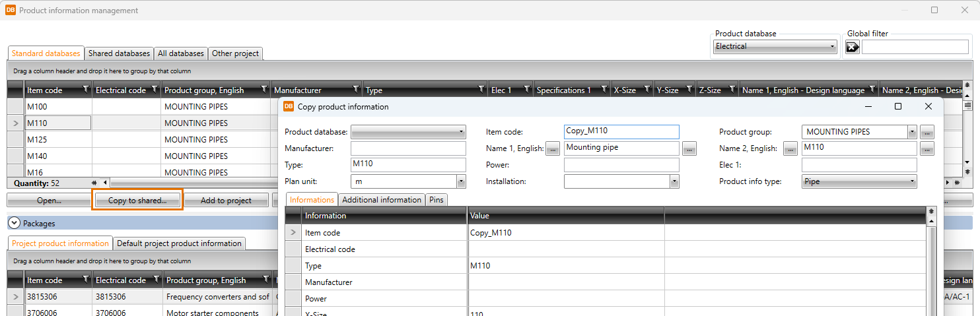
Task: Click filter icon on Type column header
Action: [x=481, y=90]
